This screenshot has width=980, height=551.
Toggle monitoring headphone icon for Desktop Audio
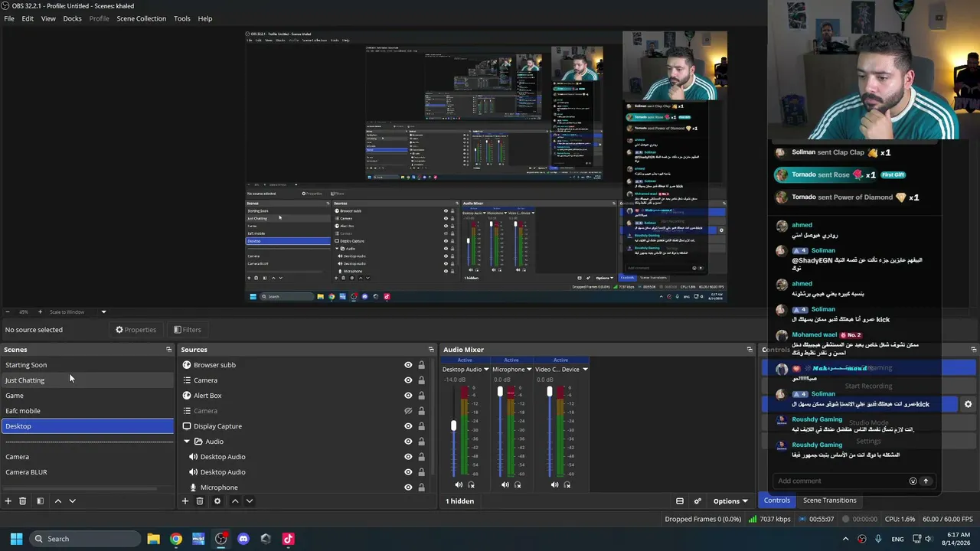pyautogui.click(x=472, y=484)
